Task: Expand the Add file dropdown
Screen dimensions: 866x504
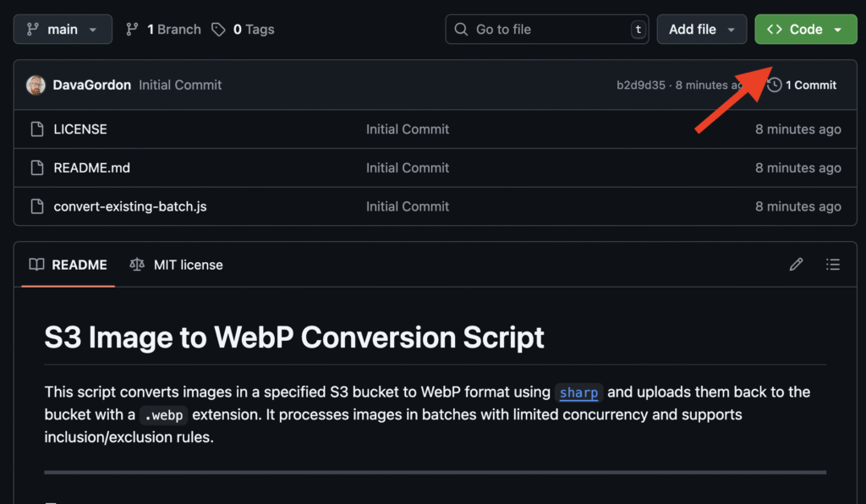Action: pyautogui.click(x=701, y=30)
